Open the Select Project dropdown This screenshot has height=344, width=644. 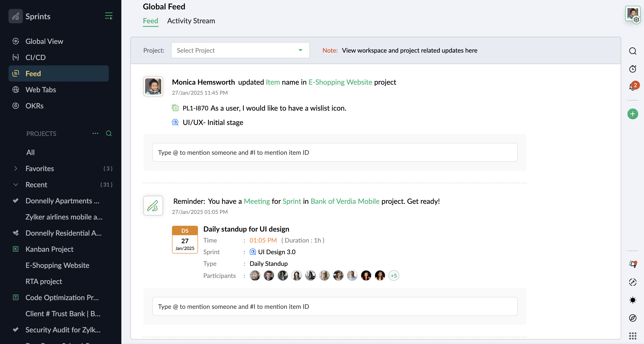(240, 50)
